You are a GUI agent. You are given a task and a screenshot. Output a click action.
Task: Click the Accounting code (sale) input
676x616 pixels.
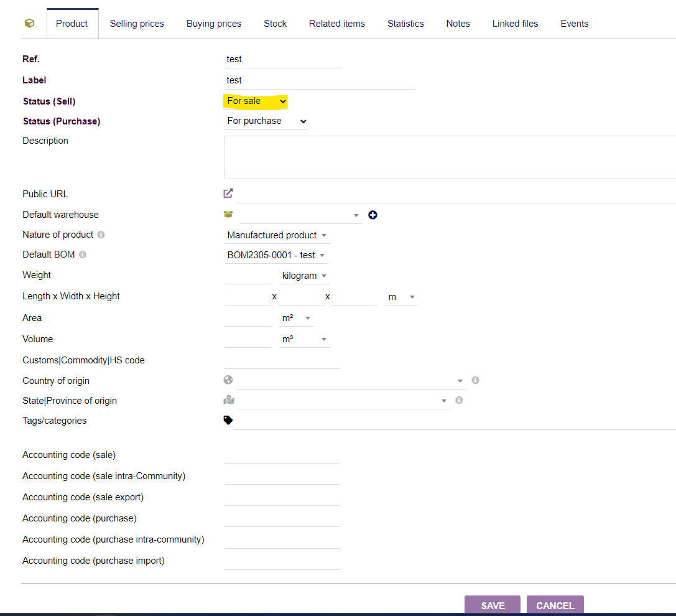coord(282,455)
